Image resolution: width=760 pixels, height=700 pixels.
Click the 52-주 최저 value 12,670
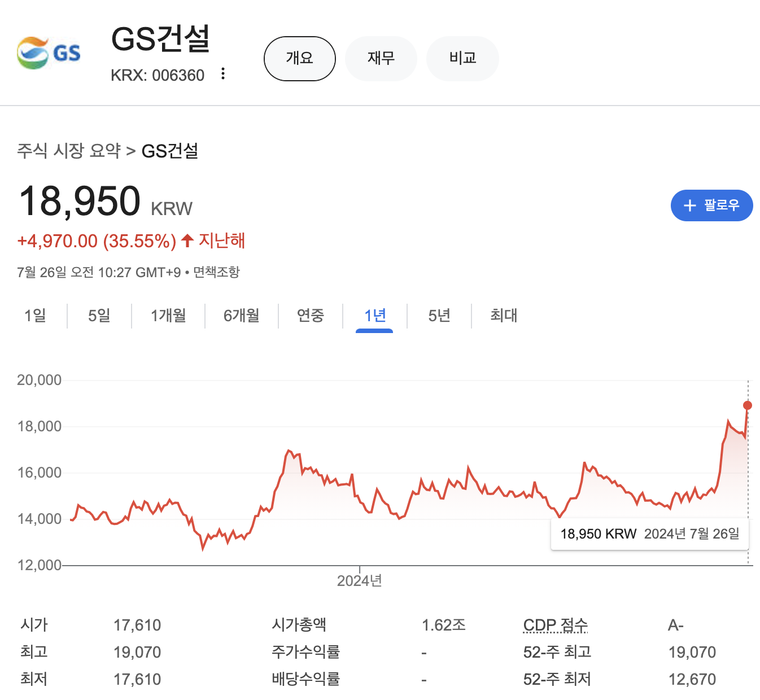tap(692, 679)
